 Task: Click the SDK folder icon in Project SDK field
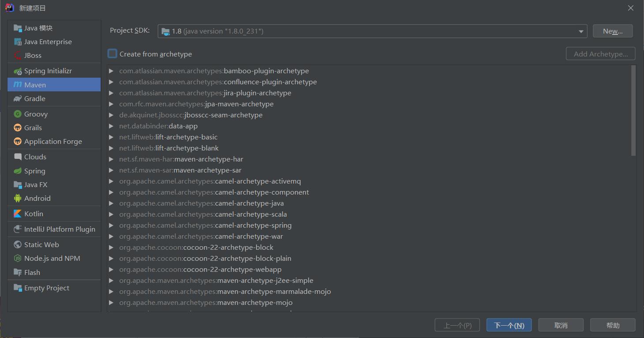(x=166, y=31)
